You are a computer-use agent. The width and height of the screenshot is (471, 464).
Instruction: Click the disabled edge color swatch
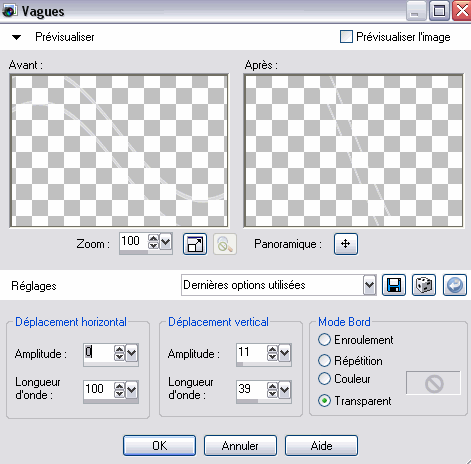[x=433, y=383]
